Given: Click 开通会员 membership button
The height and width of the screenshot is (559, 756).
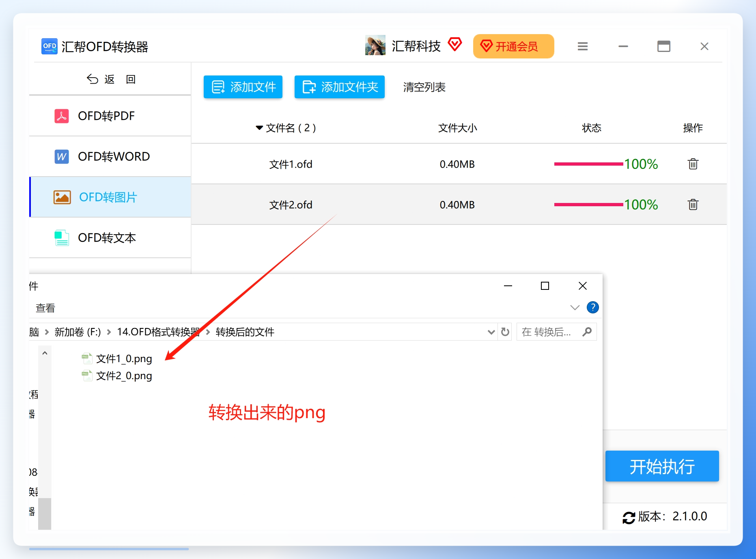Looking at the screenshot, I should click(514, 46).
